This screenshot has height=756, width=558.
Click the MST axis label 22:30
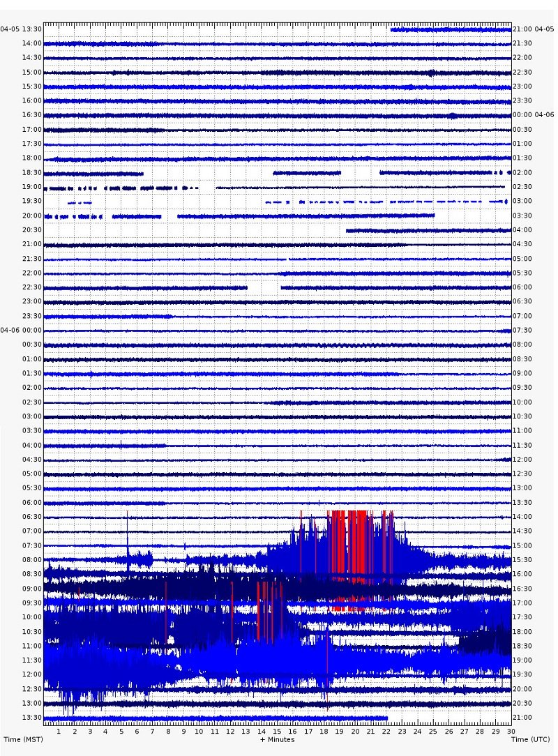click(32, 287)
